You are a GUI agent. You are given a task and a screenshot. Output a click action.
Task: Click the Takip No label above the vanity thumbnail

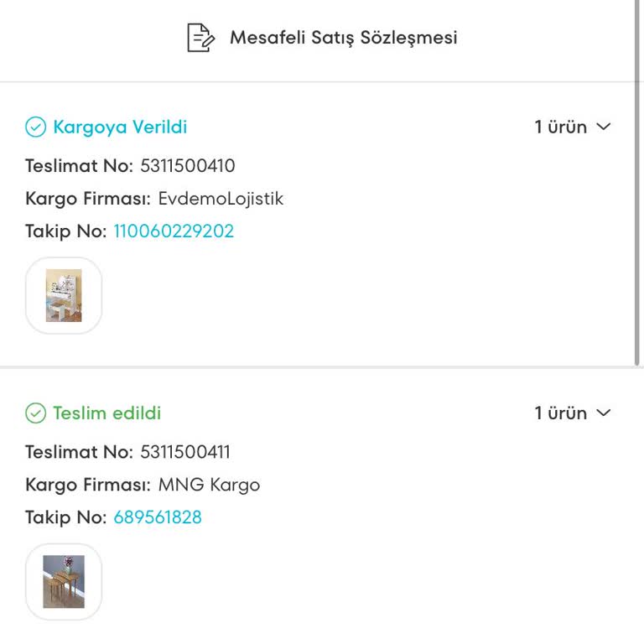66,231
